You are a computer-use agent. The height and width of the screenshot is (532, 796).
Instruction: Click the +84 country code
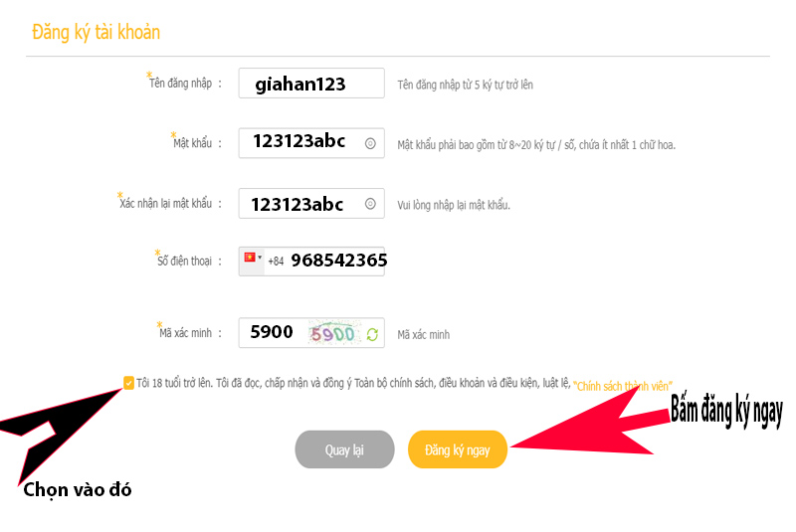click(276, 262)
